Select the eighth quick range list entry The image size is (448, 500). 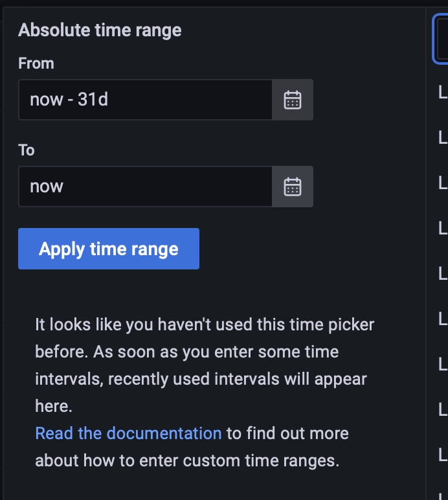[x=443, y=409]
